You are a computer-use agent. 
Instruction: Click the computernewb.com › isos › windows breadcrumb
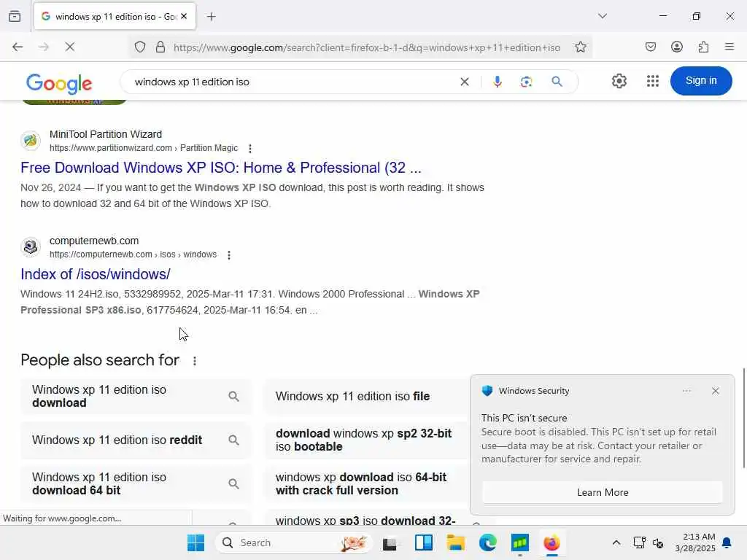point(133,254)
